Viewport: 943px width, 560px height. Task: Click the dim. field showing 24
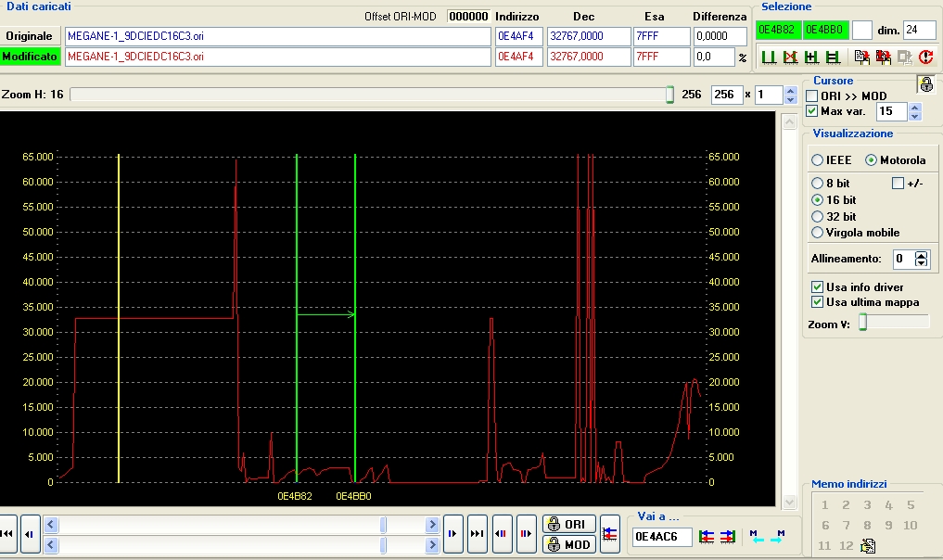tap(919, 30)
